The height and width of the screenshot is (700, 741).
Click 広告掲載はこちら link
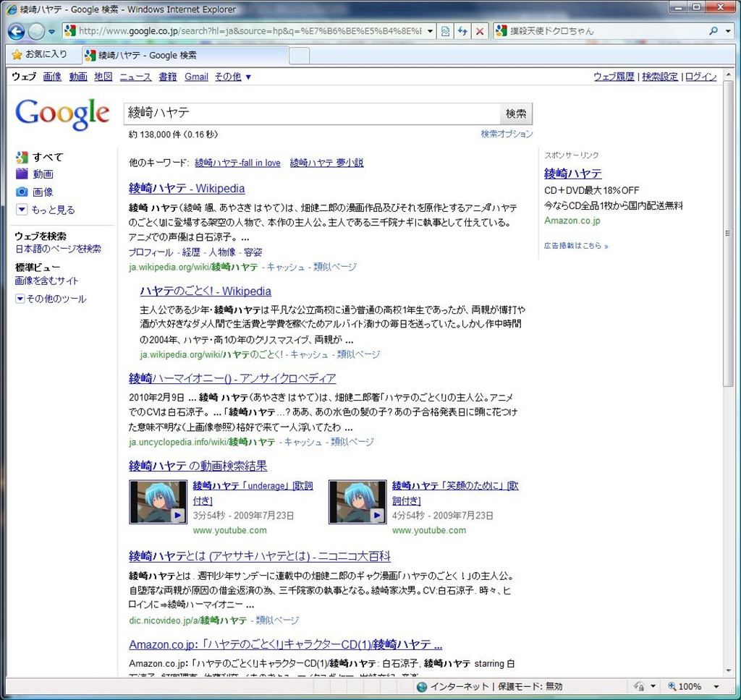575,246
